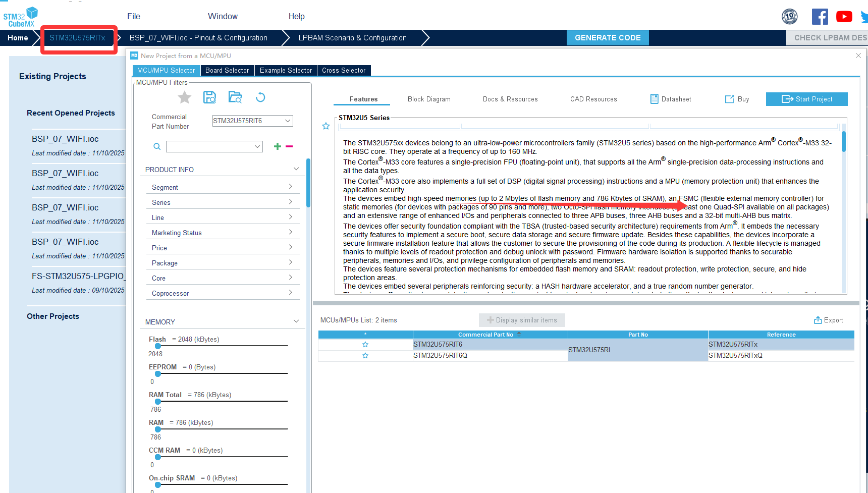
Task: Open the Block Diagram tab
Action: [x=429, y=99]
